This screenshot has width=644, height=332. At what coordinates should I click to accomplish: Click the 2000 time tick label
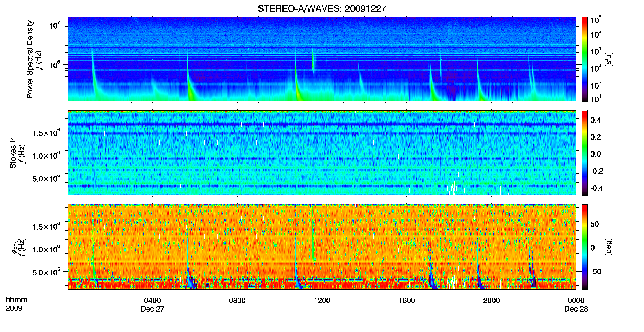click(491, 301)
